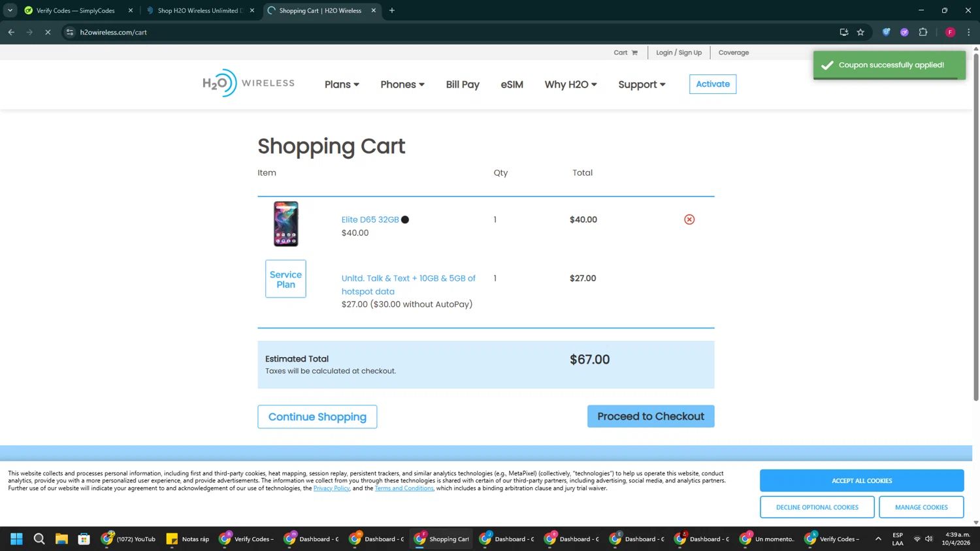Open Privacy Policy link in cookie banner

click(x=331, y=488)
